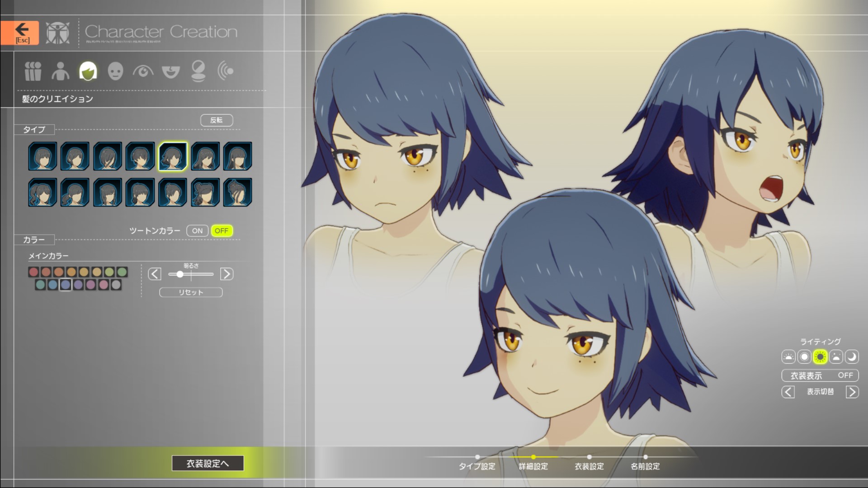Go to the タイプ設定 step
Screen dimensions: 868x488
(477, 466)
